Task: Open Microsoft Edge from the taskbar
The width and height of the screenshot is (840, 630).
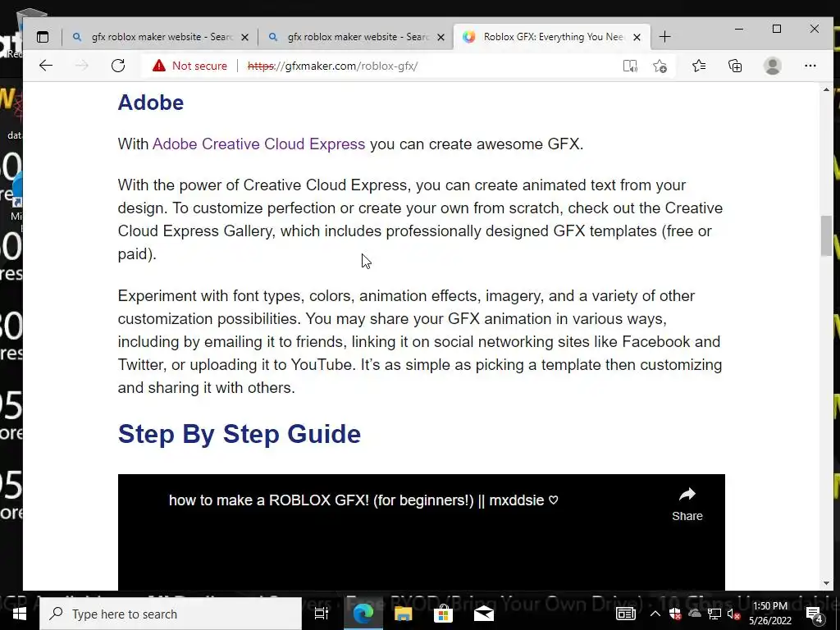Action: pos(363,614)
